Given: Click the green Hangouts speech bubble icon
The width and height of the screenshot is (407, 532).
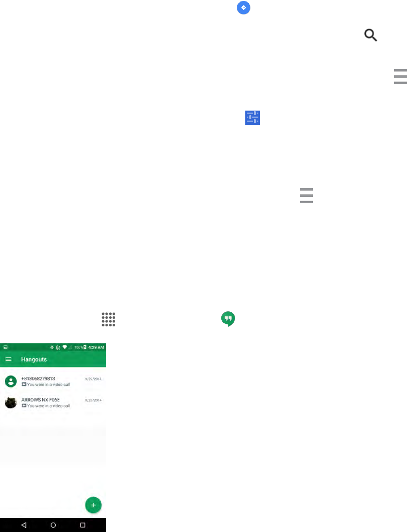Looking at the screenshot, I should (228, 319).
